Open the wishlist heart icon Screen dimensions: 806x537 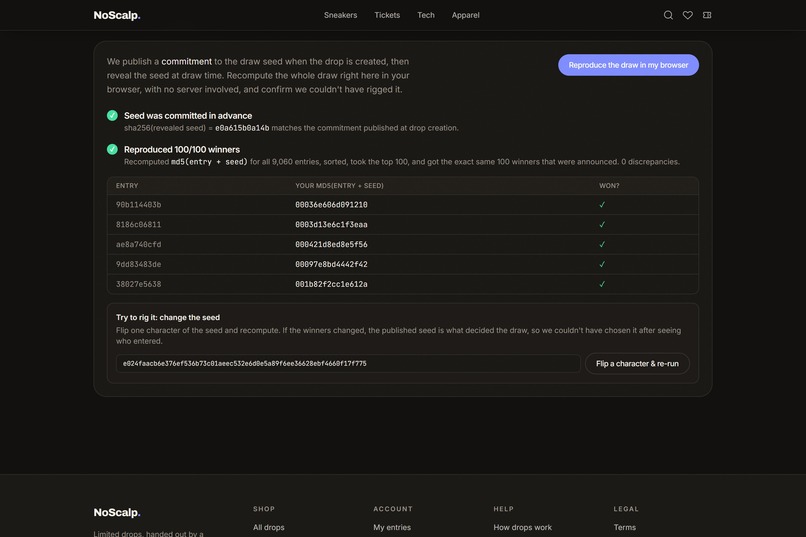pyautogui.click(x=687, y=15)
